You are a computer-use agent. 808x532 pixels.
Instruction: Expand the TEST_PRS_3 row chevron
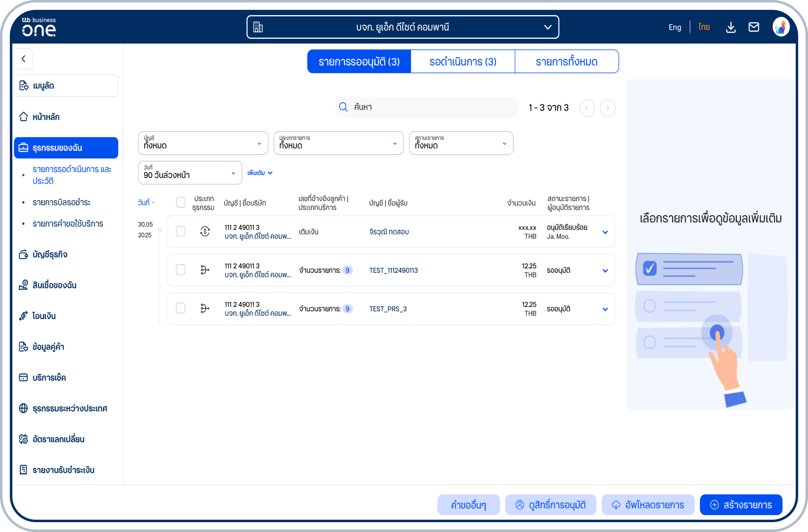(605, 309)
